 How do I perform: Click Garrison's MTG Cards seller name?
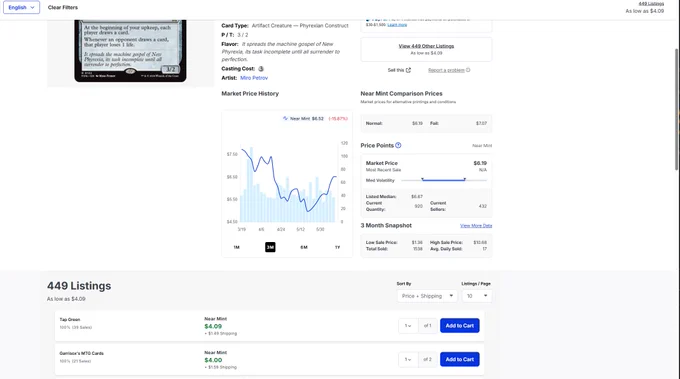point(82,353)
